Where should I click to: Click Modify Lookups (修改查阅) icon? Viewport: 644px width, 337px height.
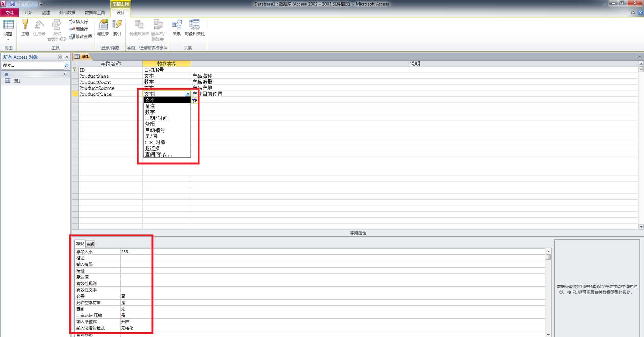tap(81, 36)
